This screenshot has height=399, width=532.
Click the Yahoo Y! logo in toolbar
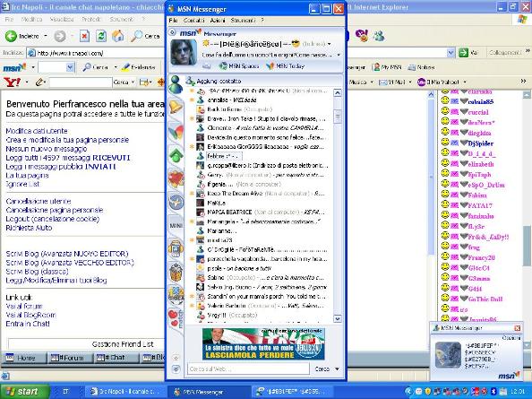coord(12,82)
